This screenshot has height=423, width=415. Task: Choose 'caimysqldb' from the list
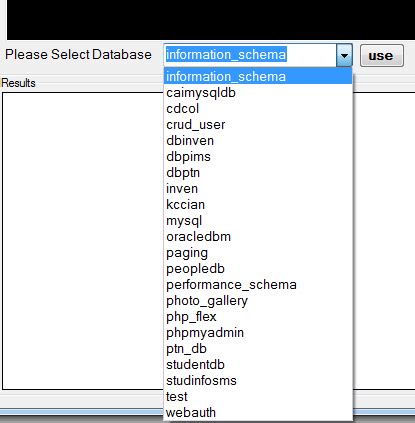pyautogui.click(x=258, y=93)
